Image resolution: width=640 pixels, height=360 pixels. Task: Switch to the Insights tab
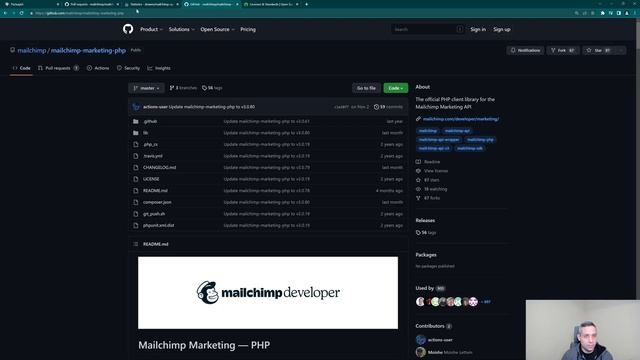point(159,68)
